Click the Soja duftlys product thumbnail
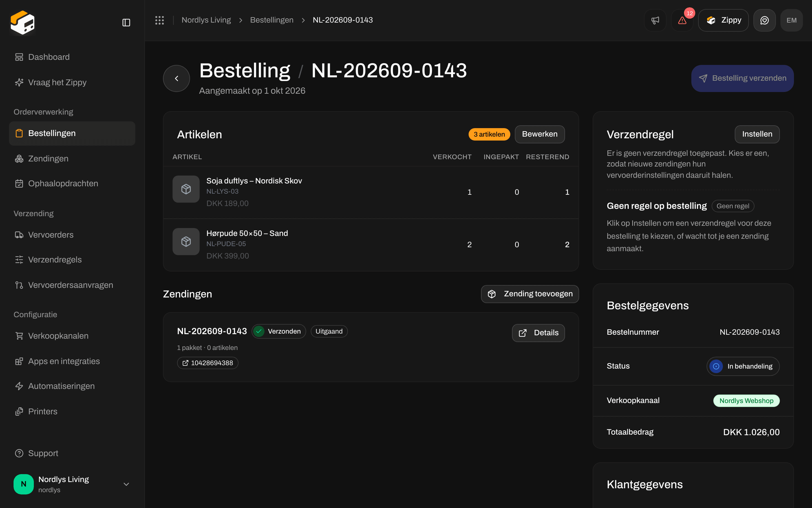Image resolution: width=812 pixels, height=508 pixels. [186, 189]
